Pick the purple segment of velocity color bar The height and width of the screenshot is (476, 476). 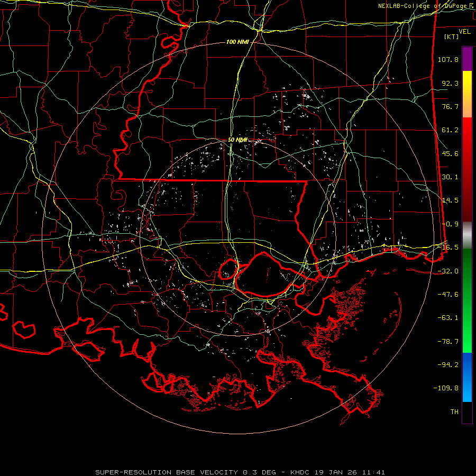coord(467,59)
